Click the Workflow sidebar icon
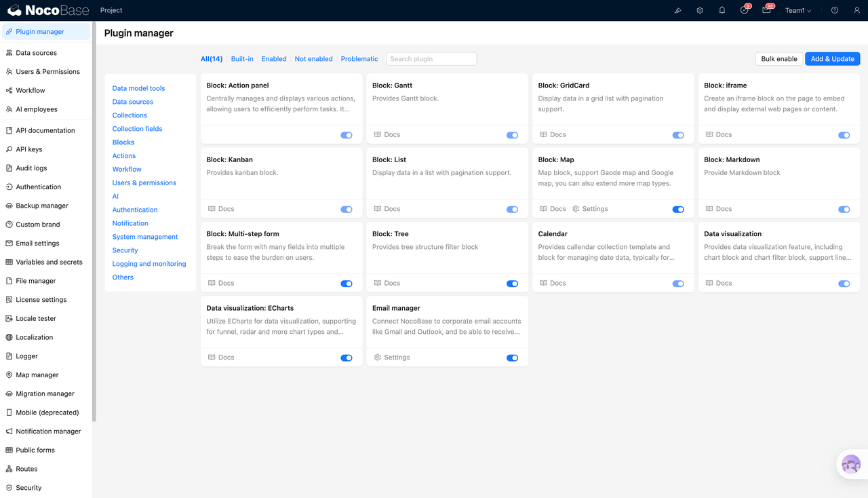This screenshot has width=868, height=498. (x=9, y=90)
